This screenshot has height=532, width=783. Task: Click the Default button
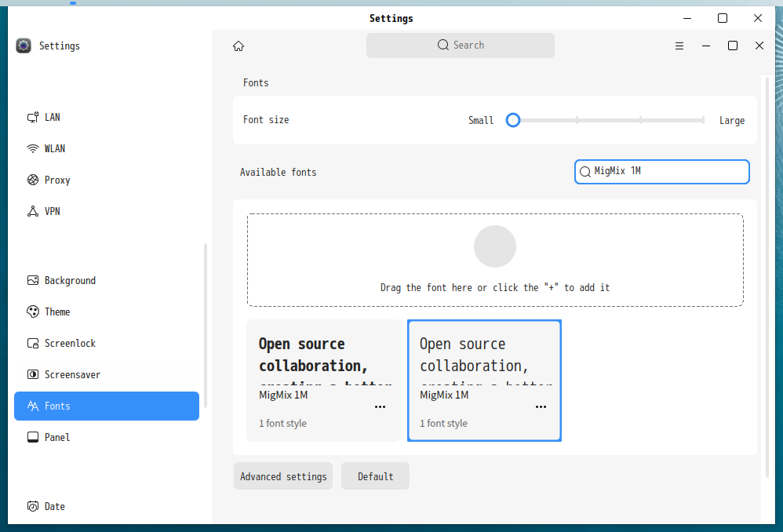click(x=375, y=476)
